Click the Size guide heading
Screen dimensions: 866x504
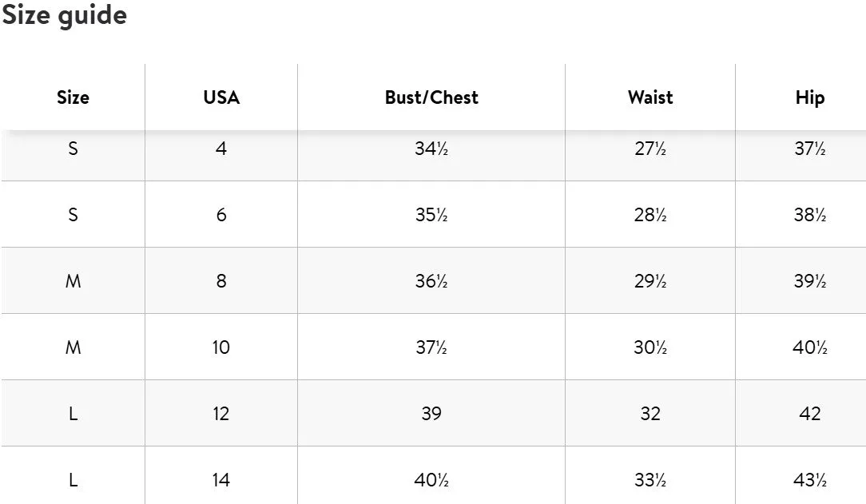click(65, 14)
